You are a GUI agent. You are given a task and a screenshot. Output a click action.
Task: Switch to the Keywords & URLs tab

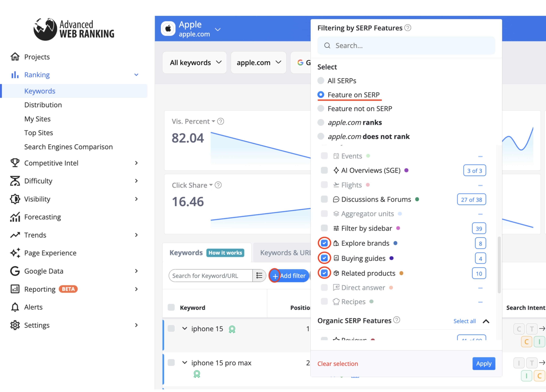(x=285, y=253)
